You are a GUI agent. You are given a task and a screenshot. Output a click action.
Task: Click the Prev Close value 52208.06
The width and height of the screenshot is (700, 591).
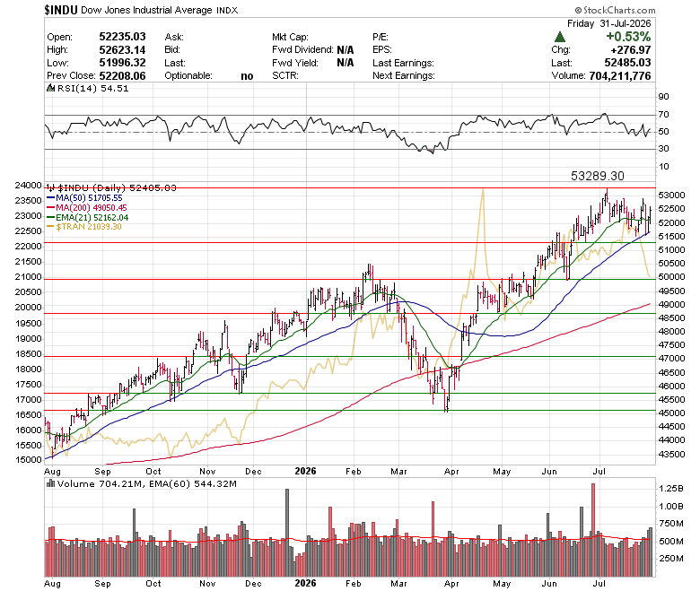tap(122, 76)
